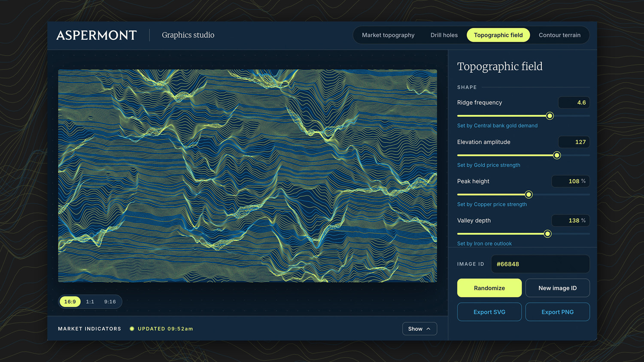This screenshot has height=362, width=644.
Task: Select the 16:9 aspect ratio
Action: pos(70,302)
